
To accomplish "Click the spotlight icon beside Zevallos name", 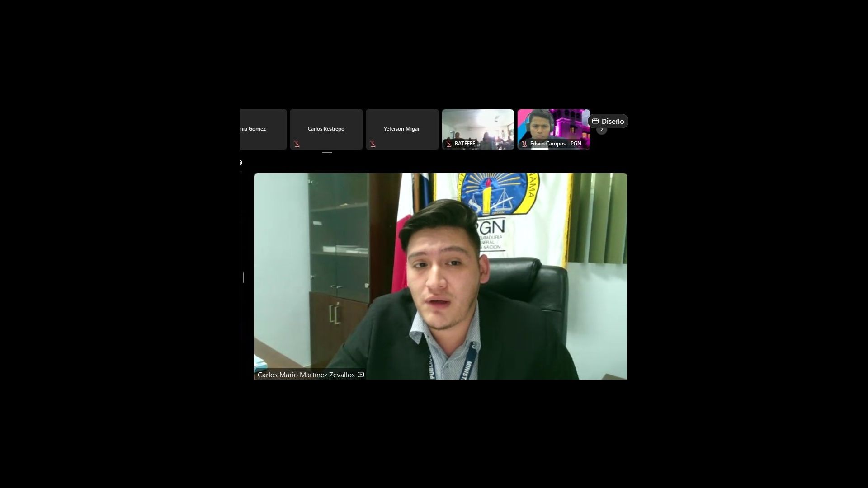I will [361, 375].
